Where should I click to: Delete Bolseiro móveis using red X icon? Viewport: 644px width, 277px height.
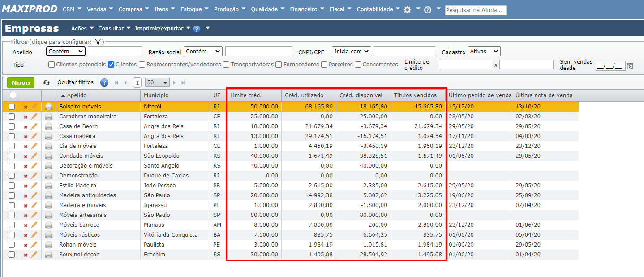pyautogui.click(x=26, y=107)
